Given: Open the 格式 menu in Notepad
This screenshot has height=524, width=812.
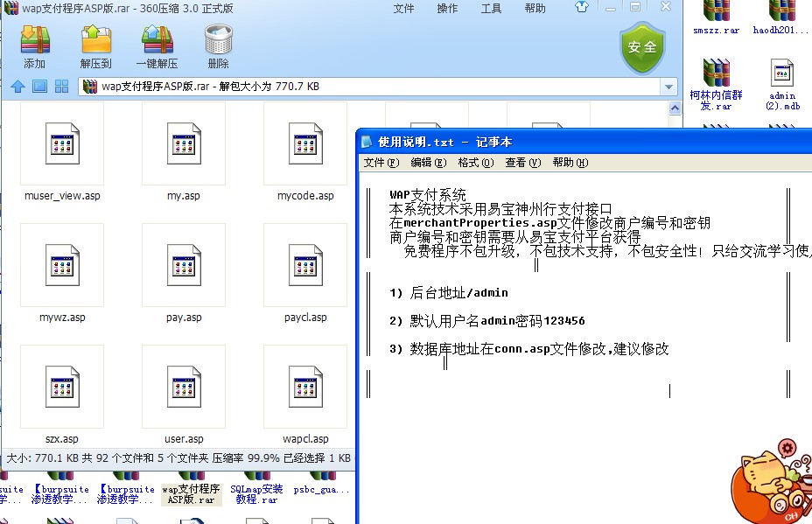Looking at the screenshot, I should 475,162.
